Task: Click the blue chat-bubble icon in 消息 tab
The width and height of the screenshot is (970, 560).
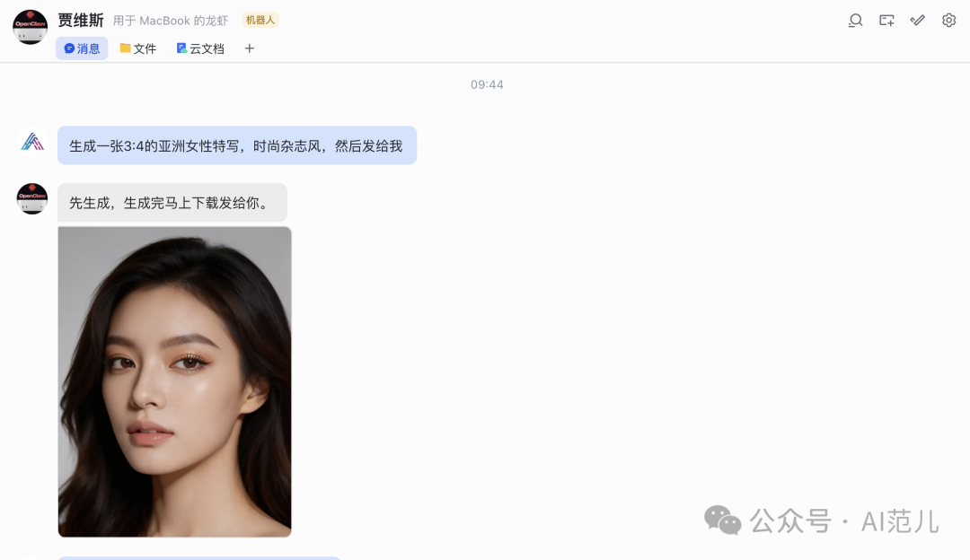Action: (69, 48)
